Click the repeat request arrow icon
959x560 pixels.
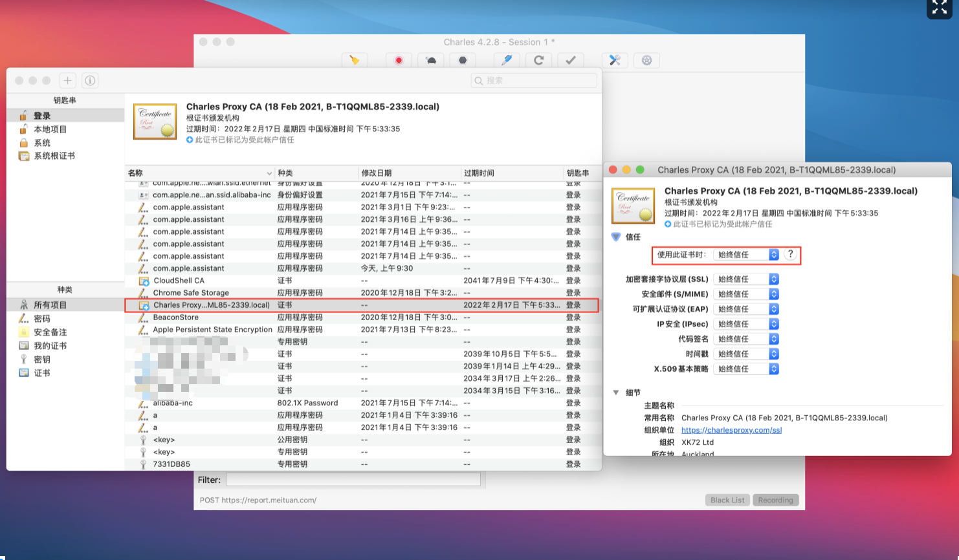[x=538, y=60]
